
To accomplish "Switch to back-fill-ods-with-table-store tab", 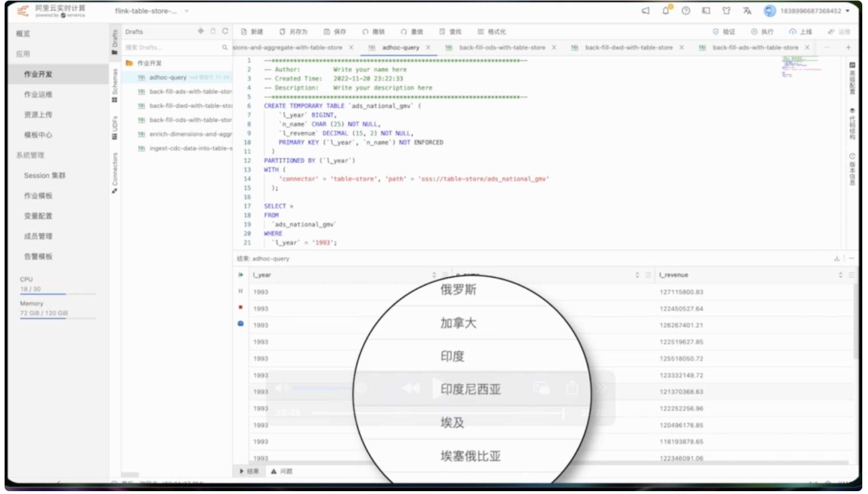I will tap(502, 48).
